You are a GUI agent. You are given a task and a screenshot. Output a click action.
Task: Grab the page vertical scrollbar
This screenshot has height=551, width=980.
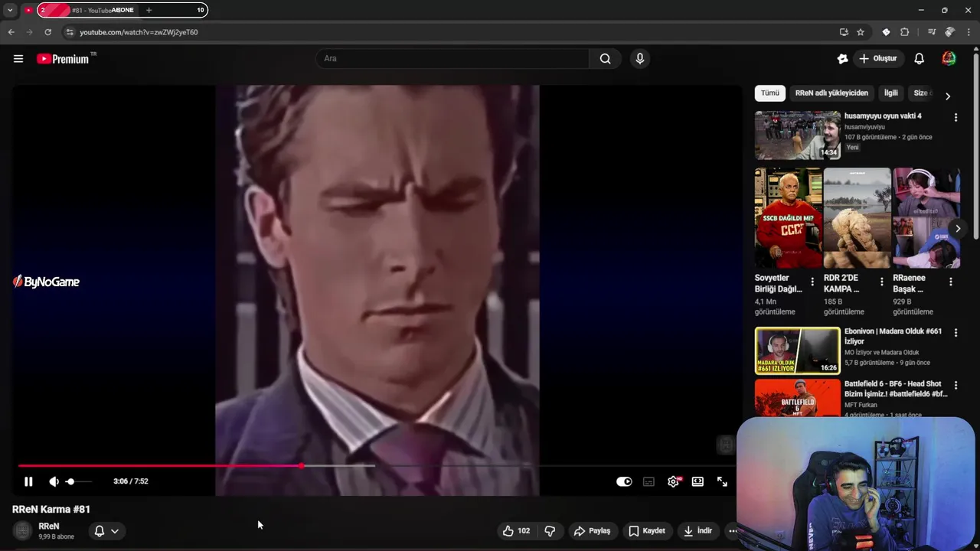(975, 145)
